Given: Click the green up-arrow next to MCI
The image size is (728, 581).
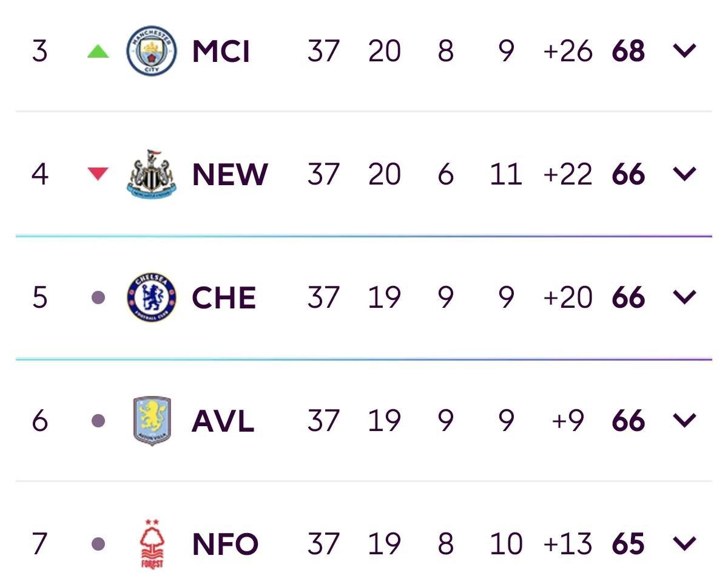Looking at the screenshot, I should click(x=98, y=52).
